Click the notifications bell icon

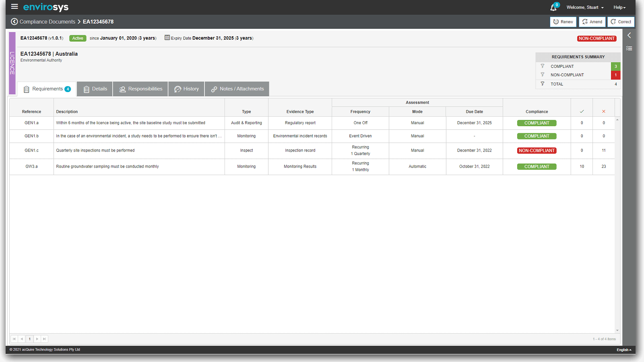[x=553, y=8]
